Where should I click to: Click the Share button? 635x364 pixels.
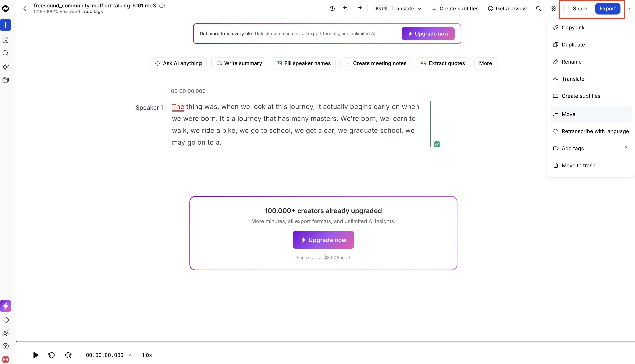click(580, 9)
